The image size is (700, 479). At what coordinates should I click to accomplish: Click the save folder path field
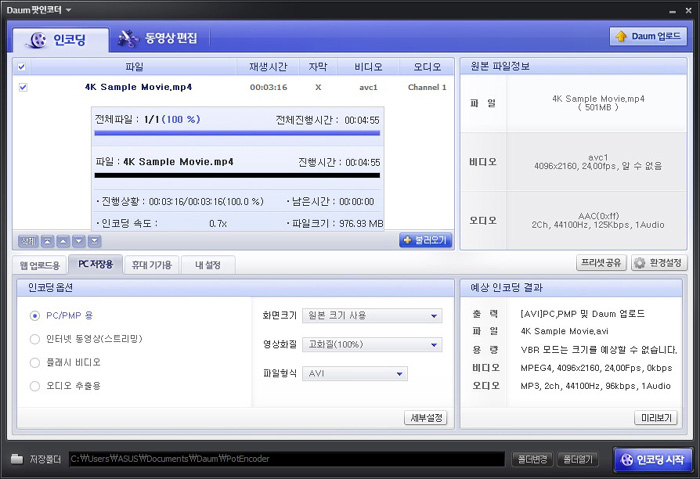[x=287, y=459]
